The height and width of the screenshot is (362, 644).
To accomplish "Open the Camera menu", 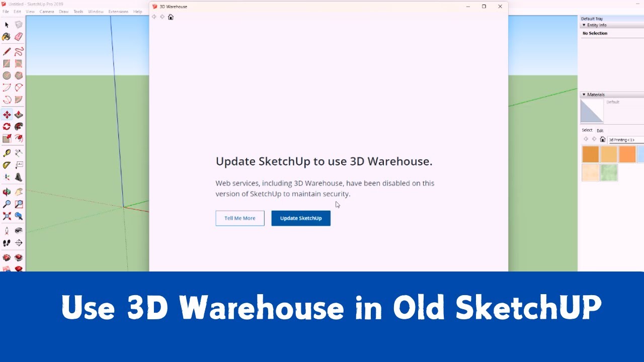I will tap(47, 12).
